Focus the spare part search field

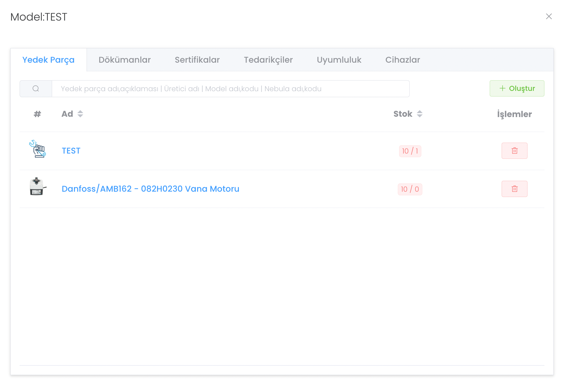(x=231, y=89)
